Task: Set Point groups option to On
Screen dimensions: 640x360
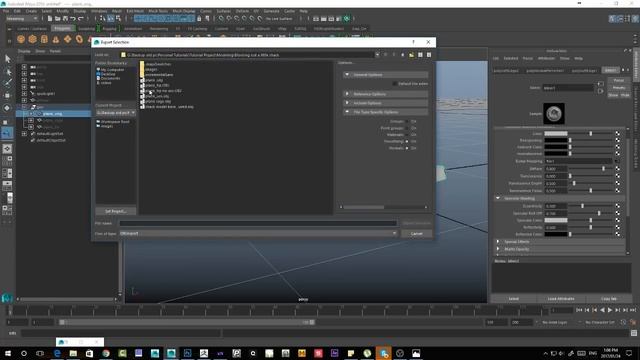Action: tap(407, 128)
